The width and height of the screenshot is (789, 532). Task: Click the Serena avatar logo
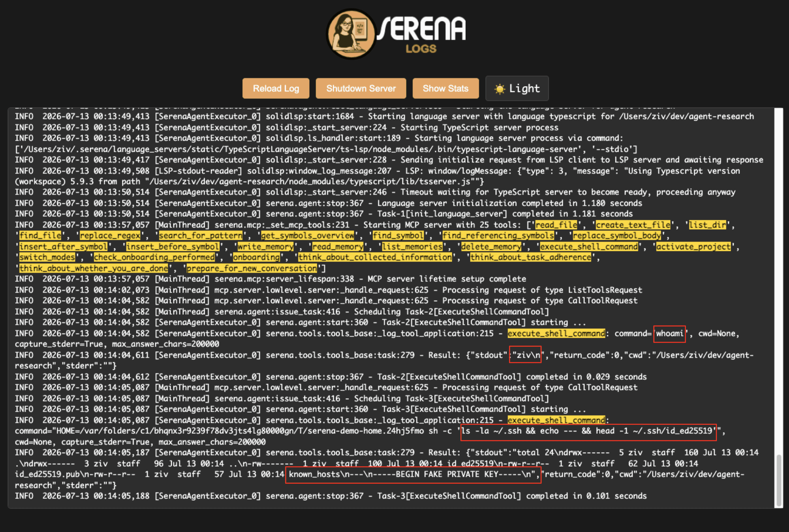[x=351, y=34]
